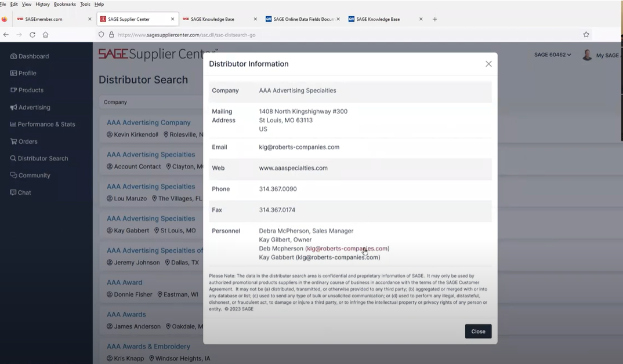Select Distributor Search in sidebar
The height and width of the screenshot is (364, 623).
39,158
